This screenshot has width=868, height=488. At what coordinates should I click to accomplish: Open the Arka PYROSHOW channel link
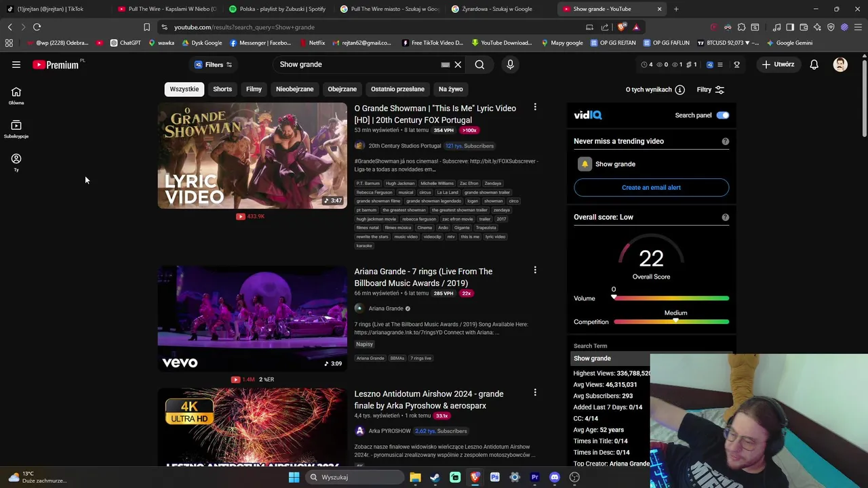click(389, 431)
